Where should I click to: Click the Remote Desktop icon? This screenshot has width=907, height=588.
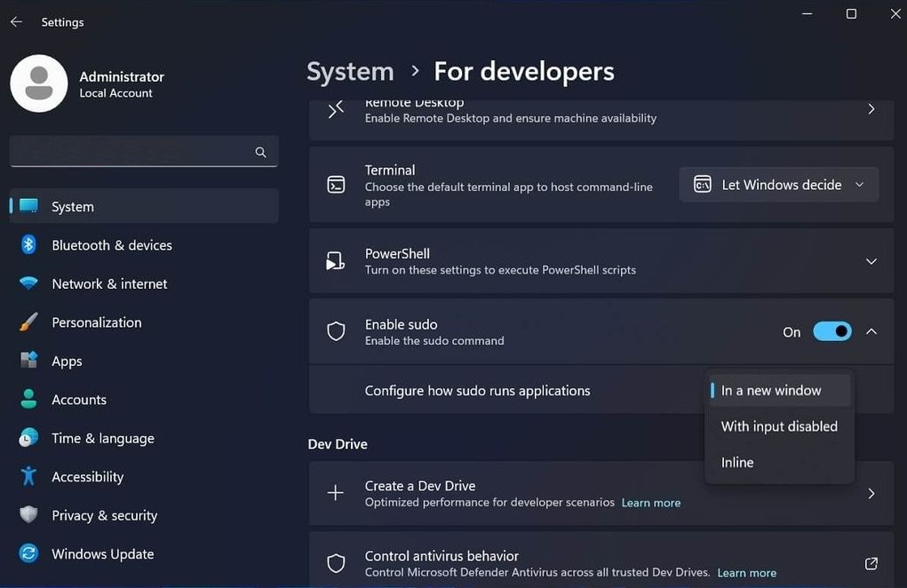point(336,109)
